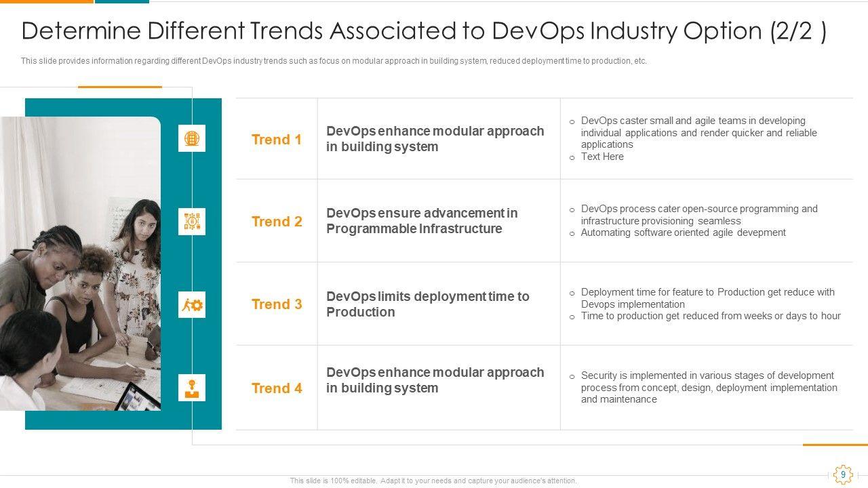This screenshot has height=488, width=868.
Task: Select the 'Automating software oriented agile' bullet
Action: (683, 232)
